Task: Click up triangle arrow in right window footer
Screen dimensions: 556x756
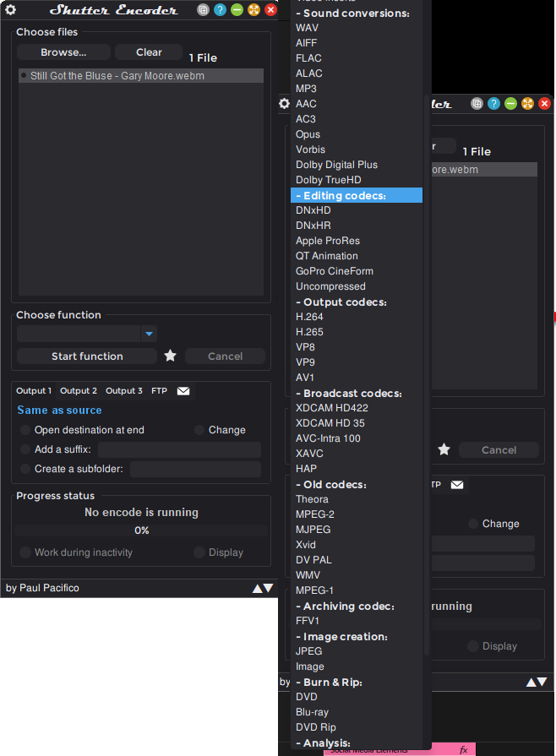Action: pyautogui.click(x=531, y=682)
